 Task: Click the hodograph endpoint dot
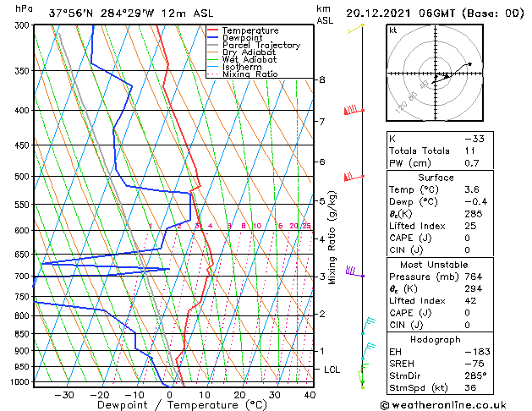[x=470, y=63]
